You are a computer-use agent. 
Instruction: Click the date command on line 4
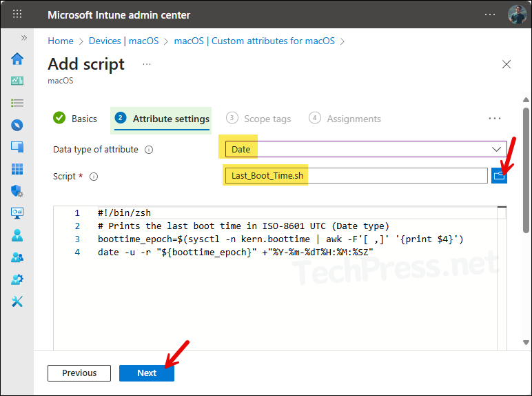(x=236, y=253)
